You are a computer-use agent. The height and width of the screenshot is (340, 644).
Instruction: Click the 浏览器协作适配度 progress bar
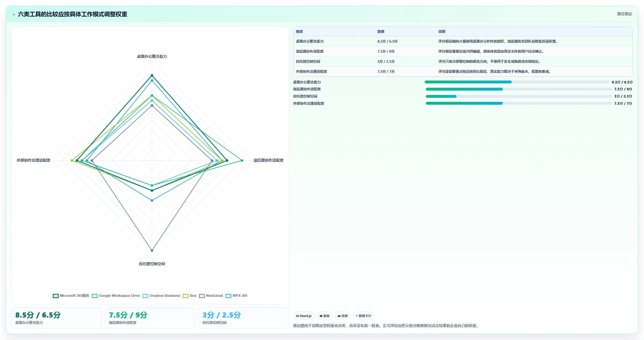[519, 89]
